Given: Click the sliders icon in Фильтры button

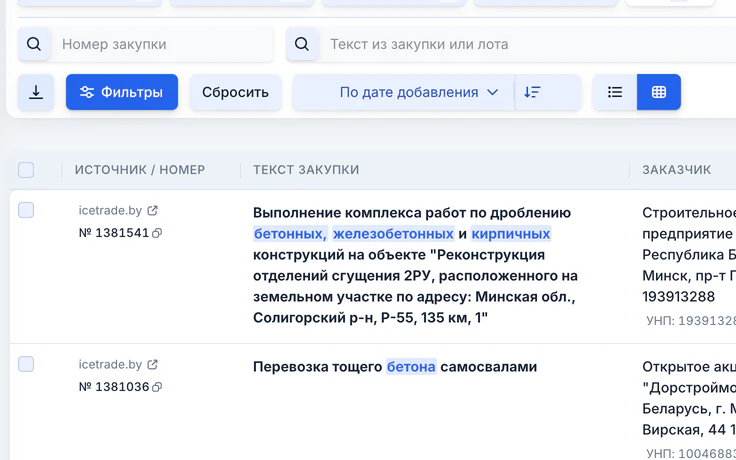Looking at the screenshot, I should tap(87, 92).
